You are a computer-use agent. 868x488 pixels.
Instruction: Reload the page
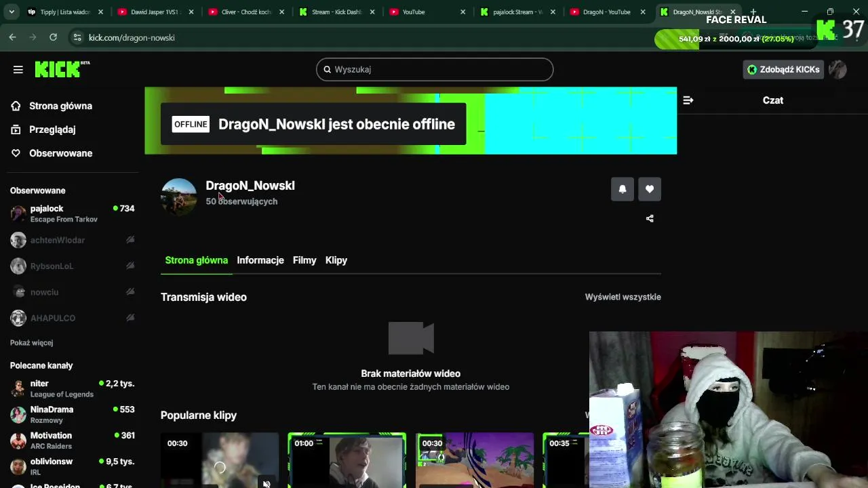point(53,37)
